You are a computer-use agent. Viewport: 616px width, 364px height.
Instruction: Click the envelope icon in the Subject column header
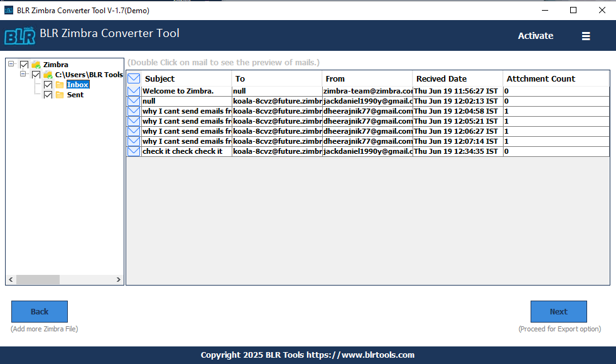pyautogui.click(x=133, y=78)
